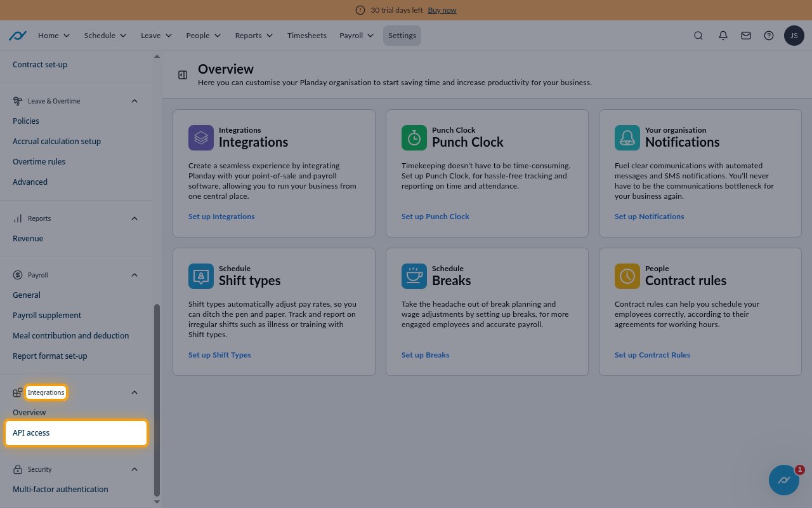Open the search magnifier icon

698,36
